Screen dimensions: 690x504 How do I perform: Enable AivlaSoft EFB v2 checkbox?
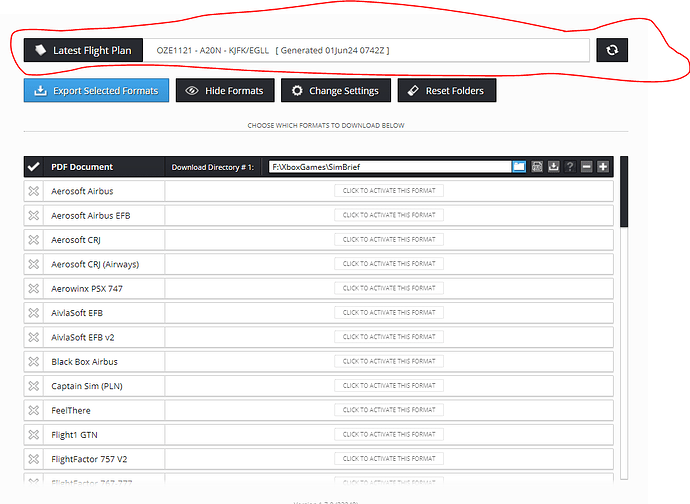33,337
